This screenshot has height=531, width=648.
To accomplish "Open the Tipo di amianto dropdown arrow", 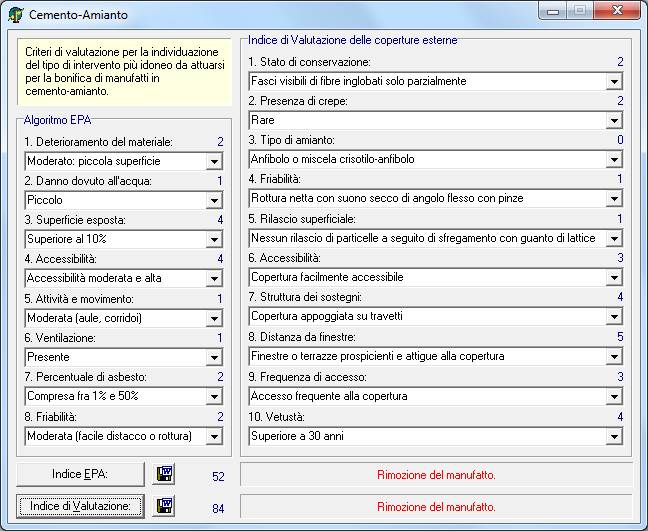I will tap(614, 160).
